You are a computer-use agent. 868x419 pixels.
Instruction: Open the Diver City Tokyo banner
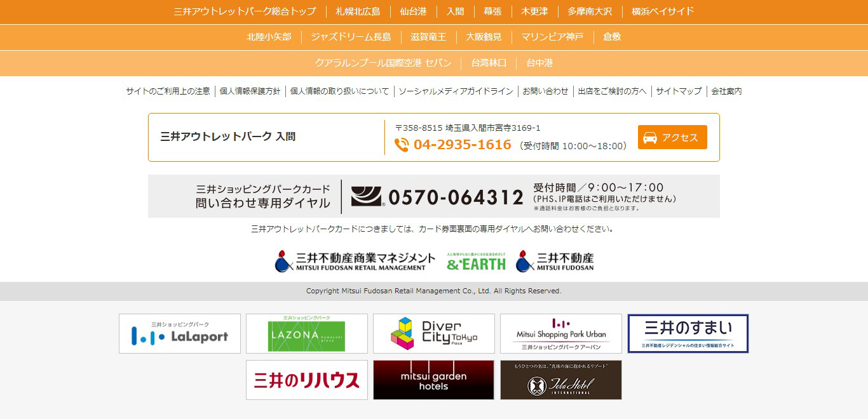(x=434, y=333)
